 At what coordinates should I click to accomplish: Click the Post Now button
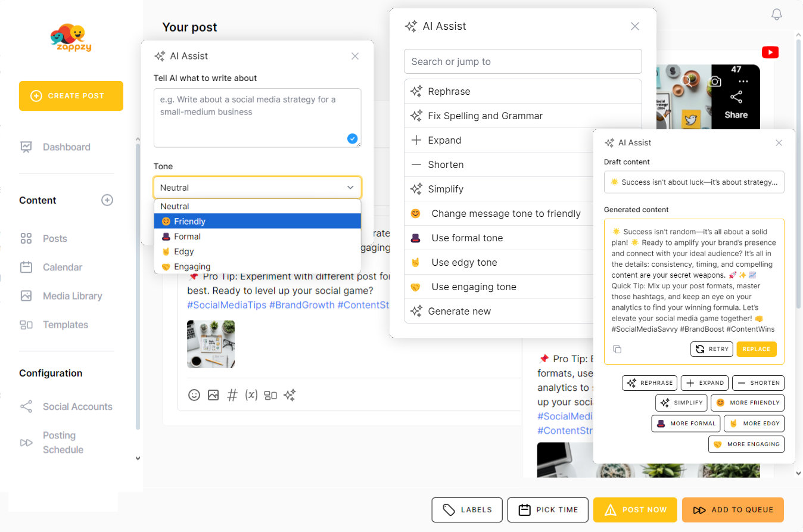pos(635,510)
